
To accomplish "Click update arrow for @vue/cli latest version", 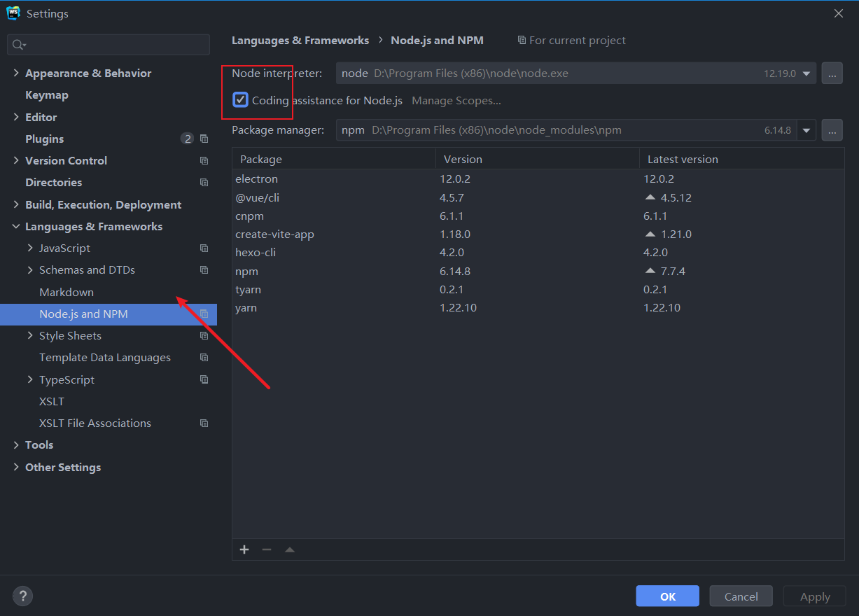I will pos(650,197).
